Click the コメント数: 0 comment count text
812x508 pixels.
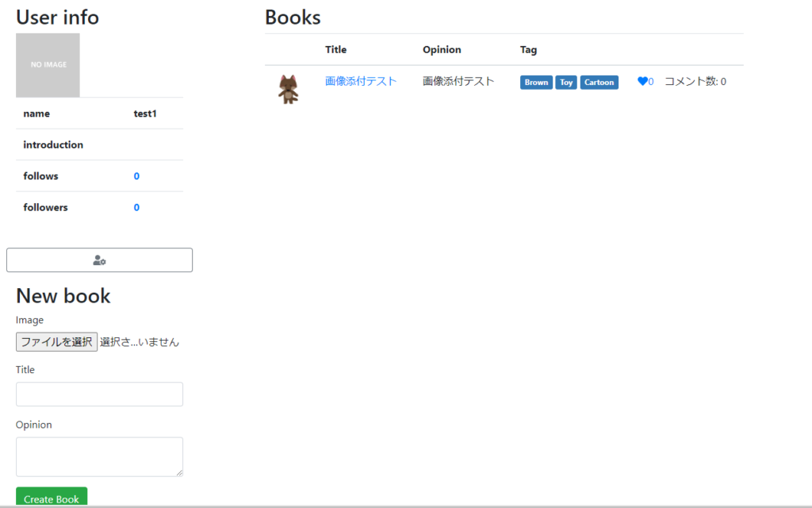pyautogui.click(x=695, y=82)
